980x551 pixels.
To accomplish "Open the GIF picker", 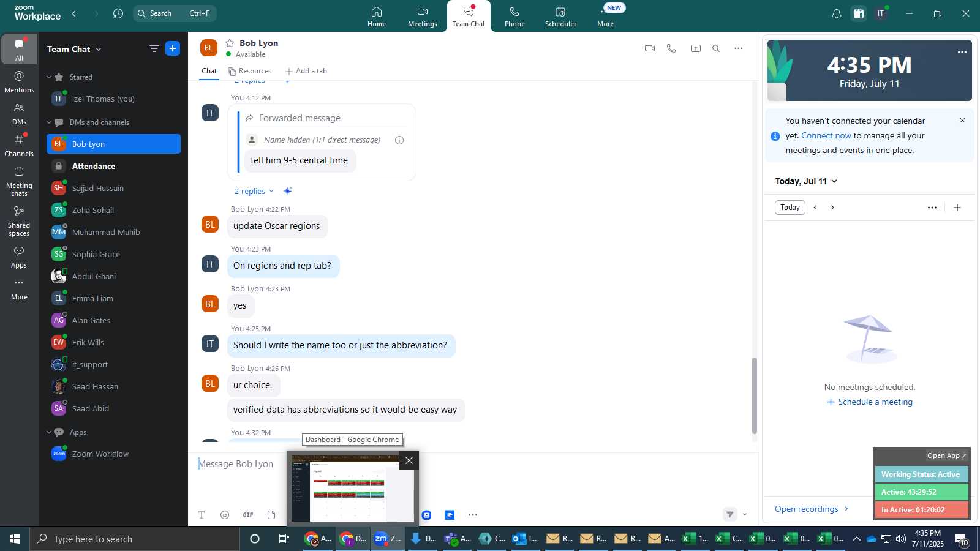I will tap(248, 515).
